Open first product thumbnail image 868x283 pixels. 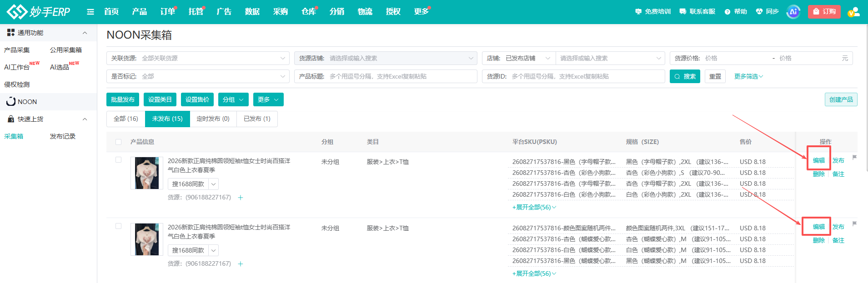[x=147, y=173]
